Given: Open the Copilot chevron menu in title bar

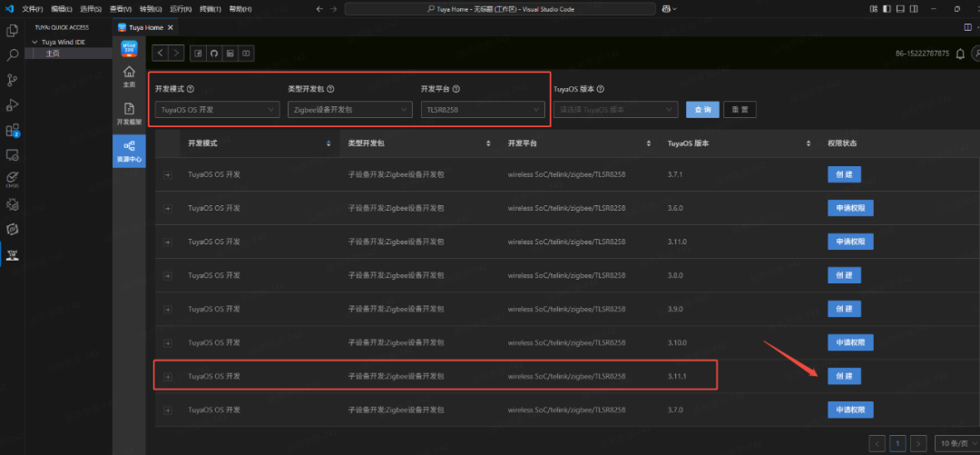Looking at the screenshot, I should (x=674, y=9).
